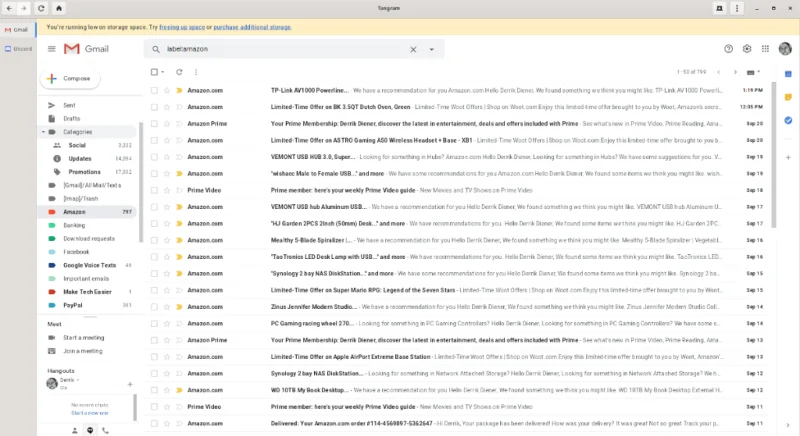Open Hangouts status dropdown next to Derrik
This screenshot has height=436, width=800.
[78, 380]
